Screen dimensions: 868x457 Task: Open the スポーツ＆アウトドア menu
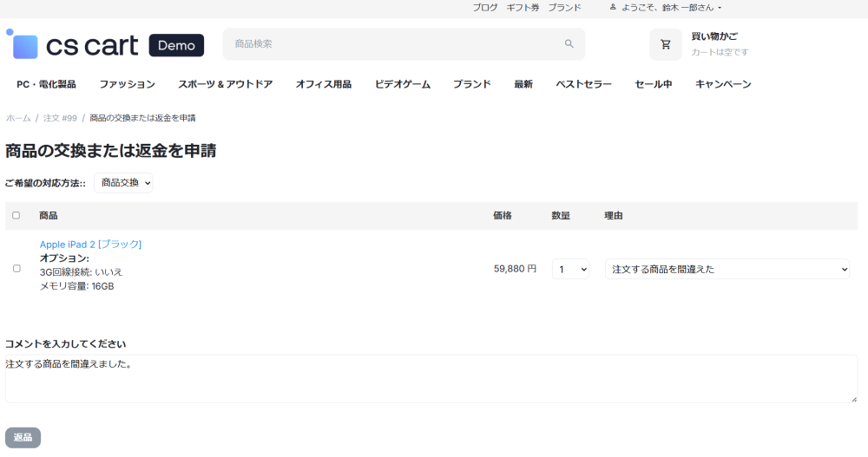point(226,84)
